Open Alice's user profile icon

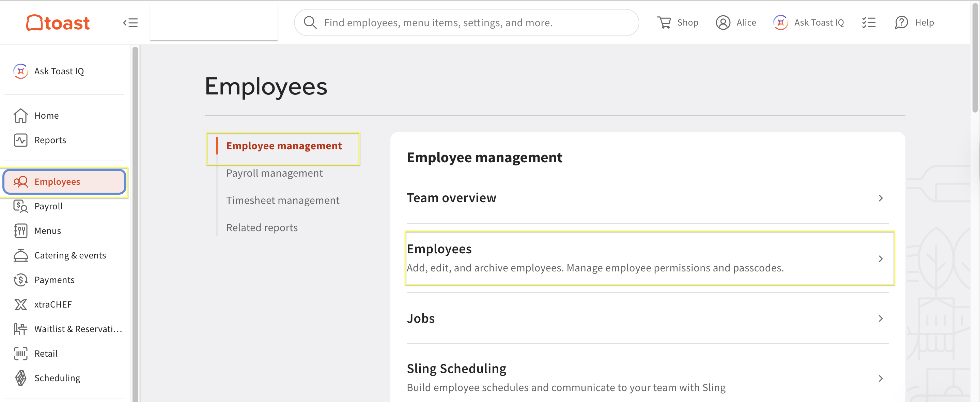coord(723,23)
